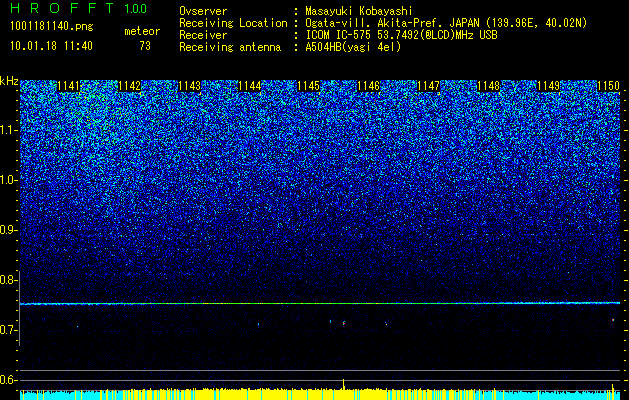Click the tall yellow power spike near 1146
Image resolution: width=629 pixels, height=400 pixels.
click(x=344, y=384)
